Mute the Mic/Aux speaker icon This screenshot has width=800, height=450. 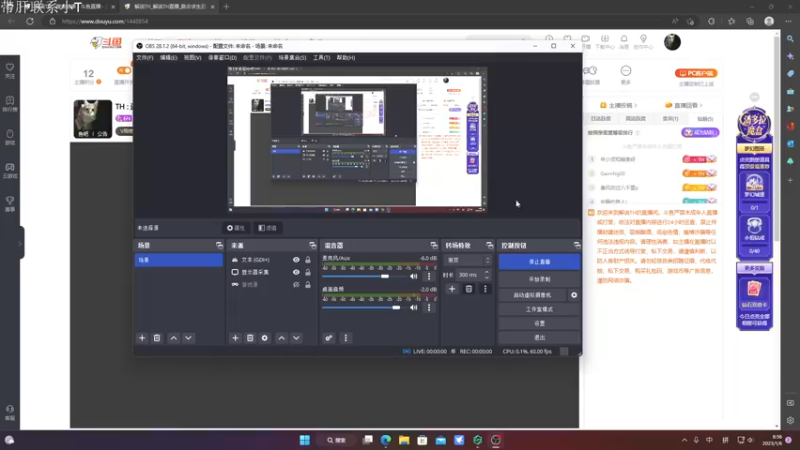(x=414, y=277)
